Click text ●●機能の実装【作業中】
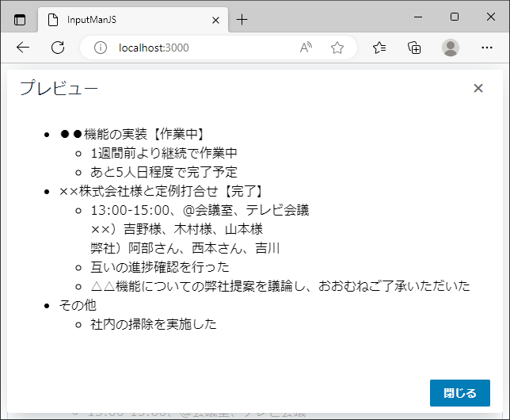Image resolution: width=510 pixels, height=420 pixels. click(132, 134)
